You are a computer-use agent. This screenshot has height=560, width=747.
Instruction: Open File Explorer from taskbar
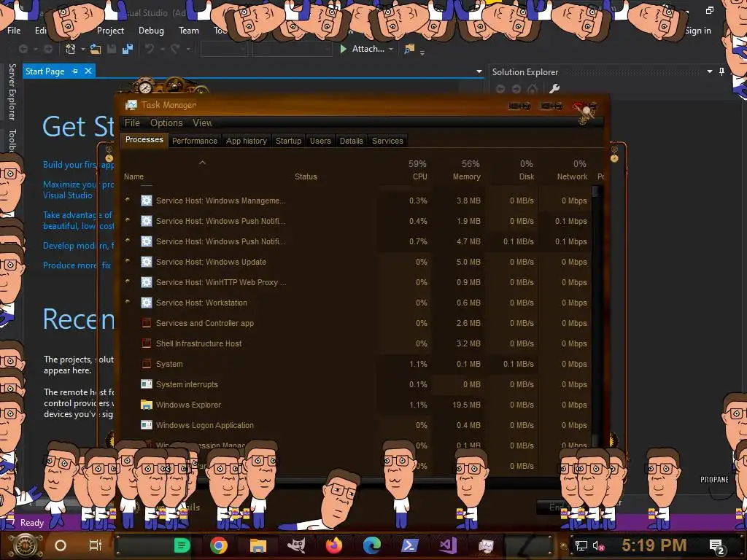[258, 545]
